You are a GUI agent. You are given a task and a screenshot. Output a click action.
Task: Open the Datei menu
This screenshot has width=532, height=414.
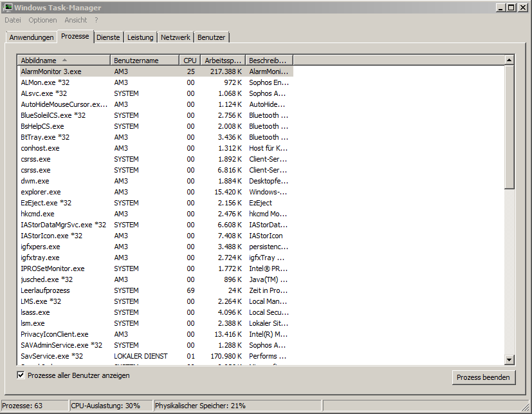click(13, 20)
